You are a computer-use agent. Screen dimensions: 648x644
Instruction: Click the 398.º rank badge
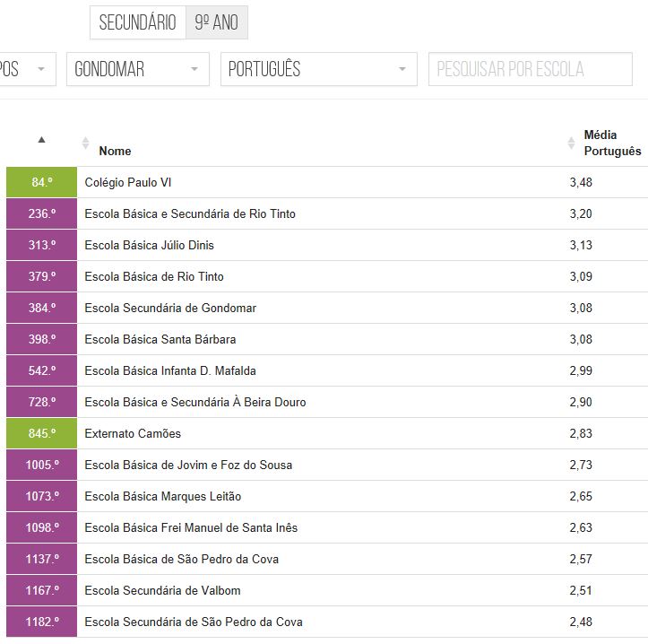(42, 340)
